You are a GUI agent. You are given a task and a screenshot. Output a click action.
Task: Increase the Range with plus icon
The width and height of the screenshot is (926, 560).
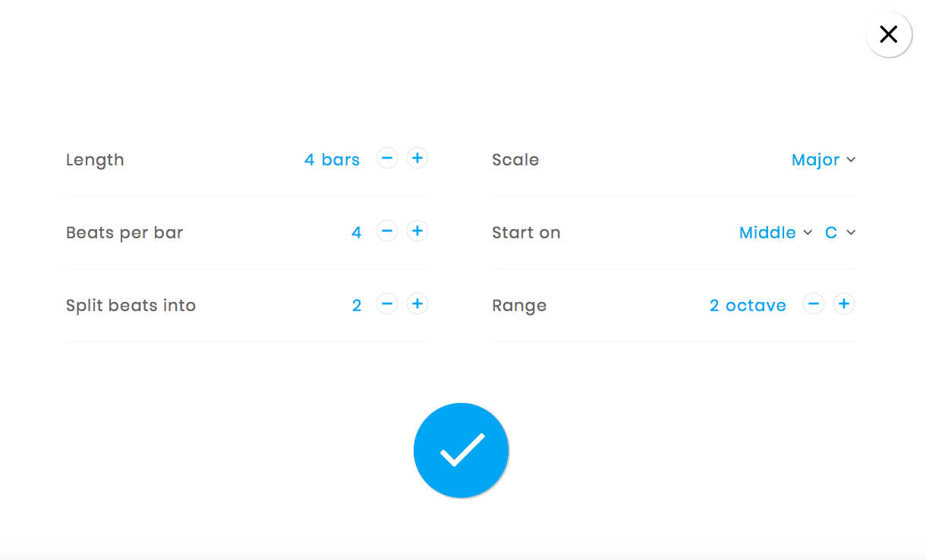(x=843, y=304)
